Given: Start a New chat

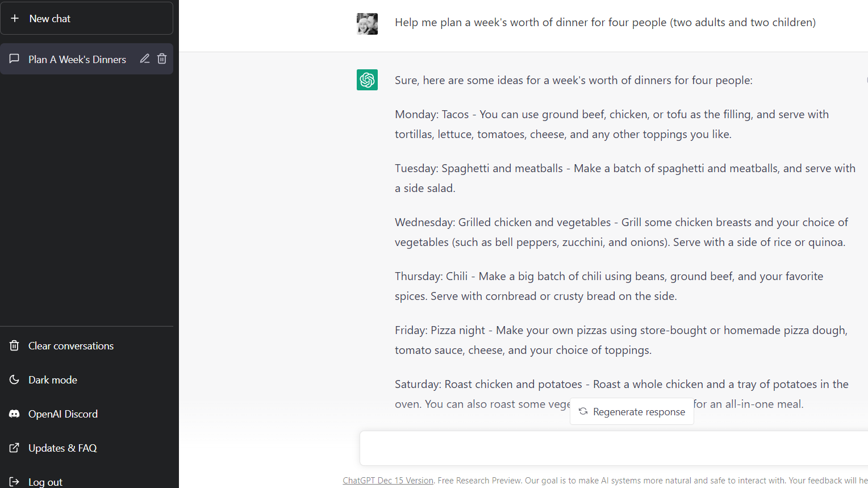Looking at the screenshot, I should coord(87,18).
